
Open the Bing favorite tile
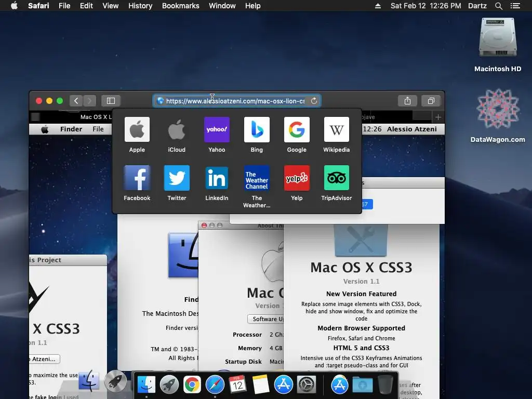(x=257, y=135)
